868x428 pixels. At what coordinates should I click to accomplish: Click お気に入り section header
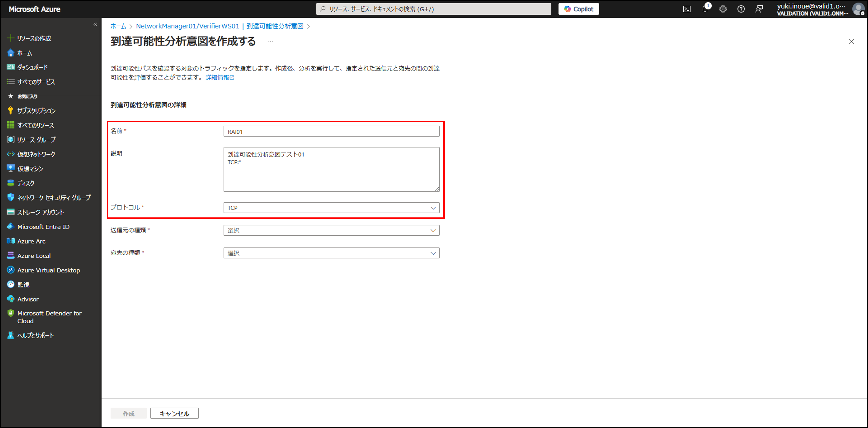(x=27, y=96)
